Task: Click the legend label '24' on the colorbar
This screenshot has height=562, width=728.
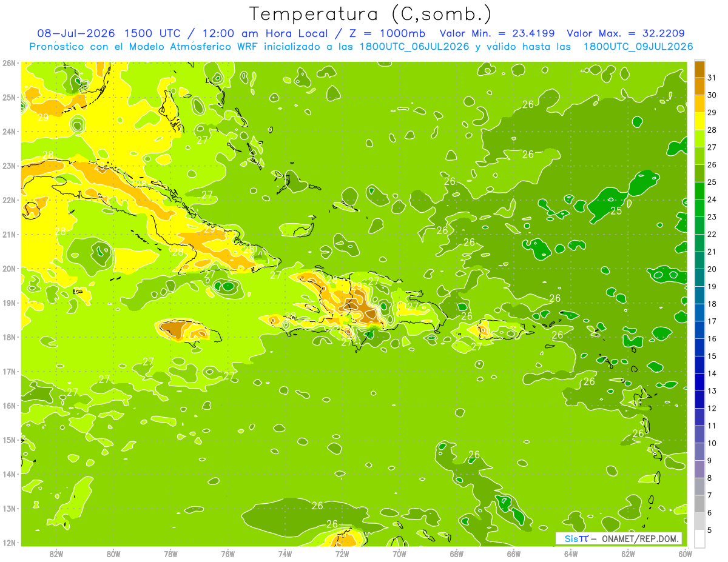Action: pyautogui.click(x=712, y=199)
